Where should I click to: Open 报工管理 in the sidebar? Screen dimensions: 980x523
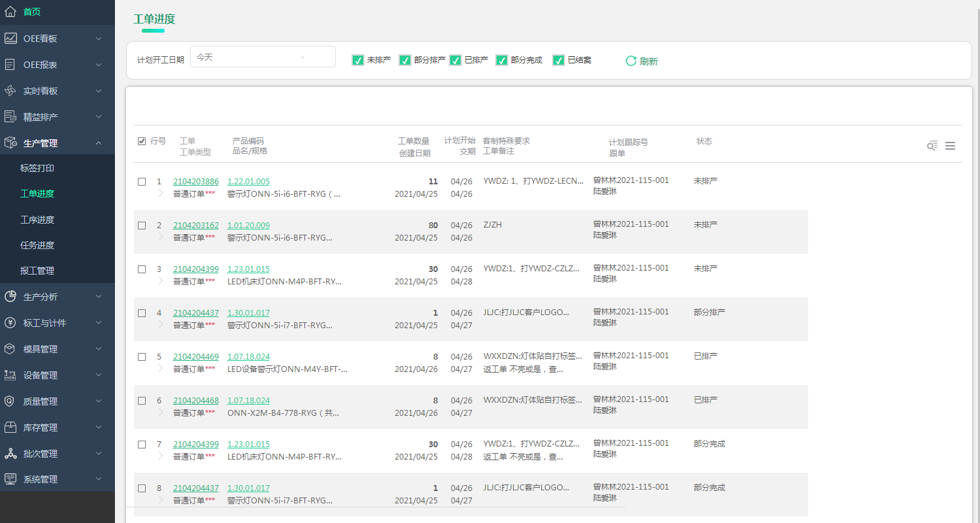(x=37, y=271)
